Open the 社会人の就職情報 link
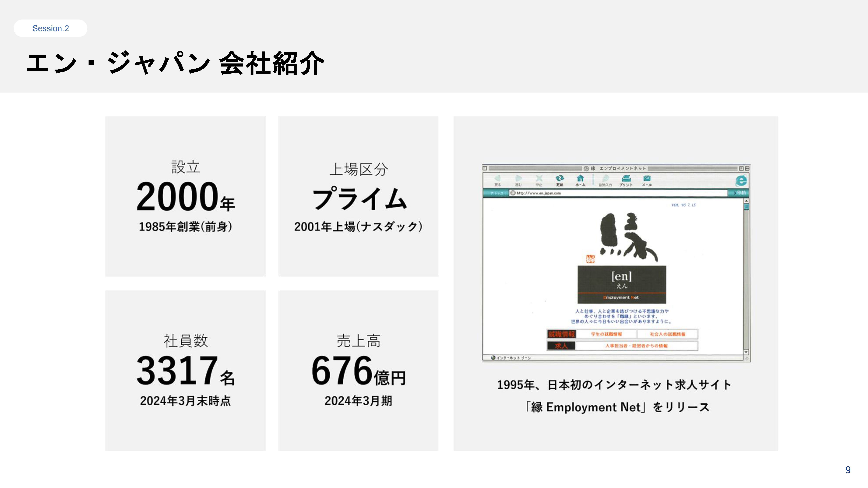Viewport: 868px width, 488px height. pyautogui.click(x=667, y=334)
